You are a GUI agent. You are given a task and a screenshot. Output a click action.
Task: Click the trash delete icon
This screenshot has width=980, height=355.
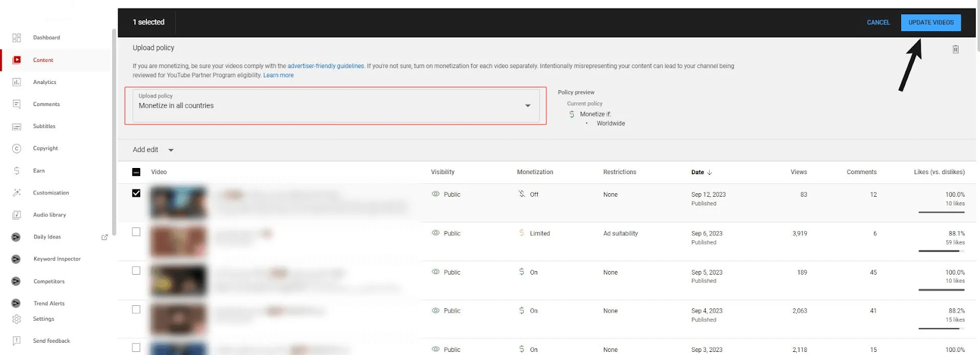click(955, 49)
